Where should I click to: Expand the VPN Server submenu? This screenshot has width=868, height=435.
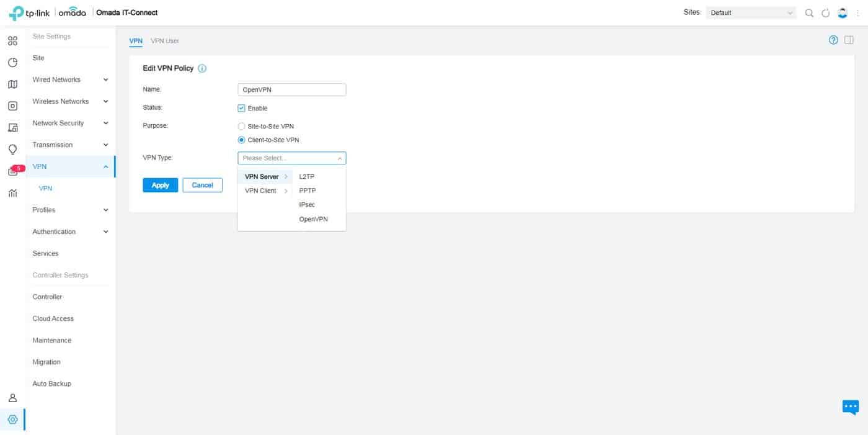[265, 177]
